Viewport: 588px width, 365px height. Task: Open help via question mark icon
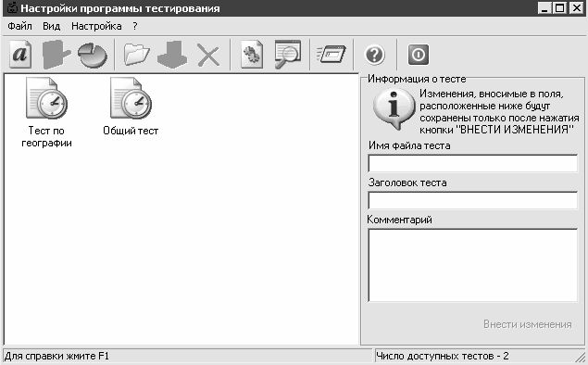point(375,56)
